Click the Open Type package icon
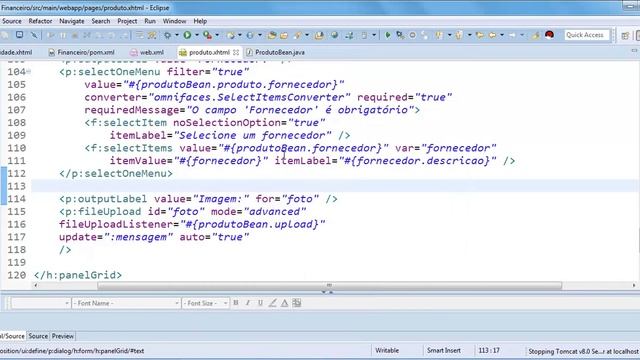 272,36
